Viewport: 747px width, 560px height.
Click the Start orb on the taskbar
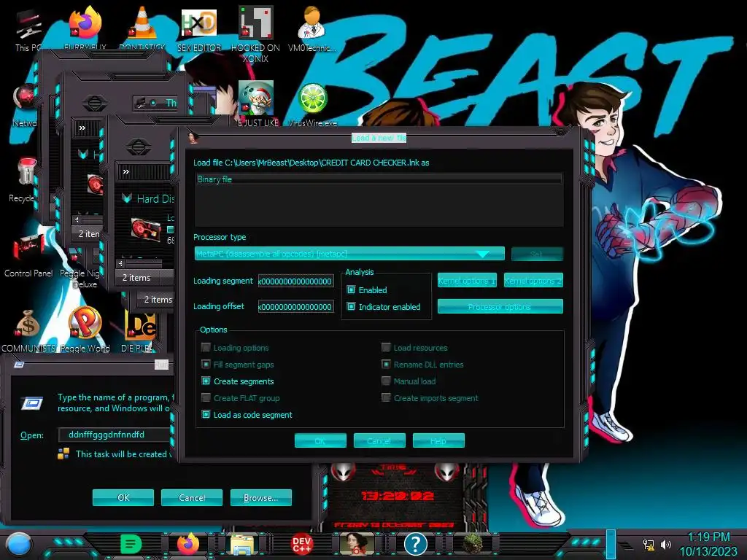pos(19,544)
